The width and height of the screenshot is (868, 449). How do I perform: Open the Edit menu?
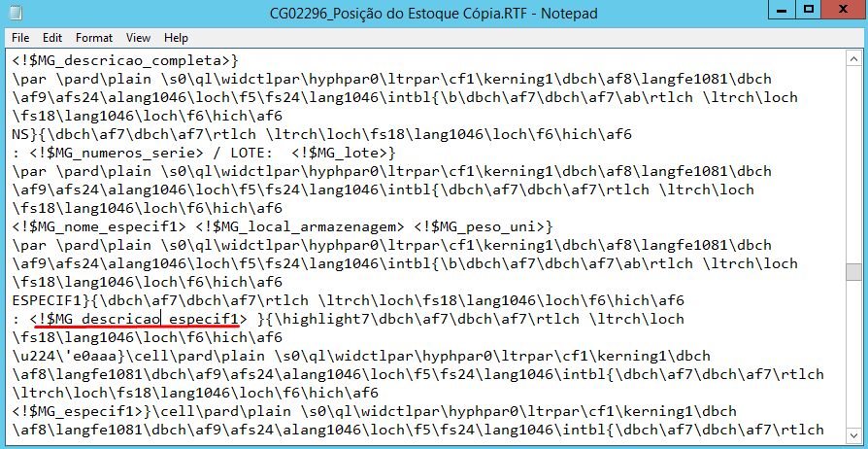pyautogui.click(x=52, y=38)
